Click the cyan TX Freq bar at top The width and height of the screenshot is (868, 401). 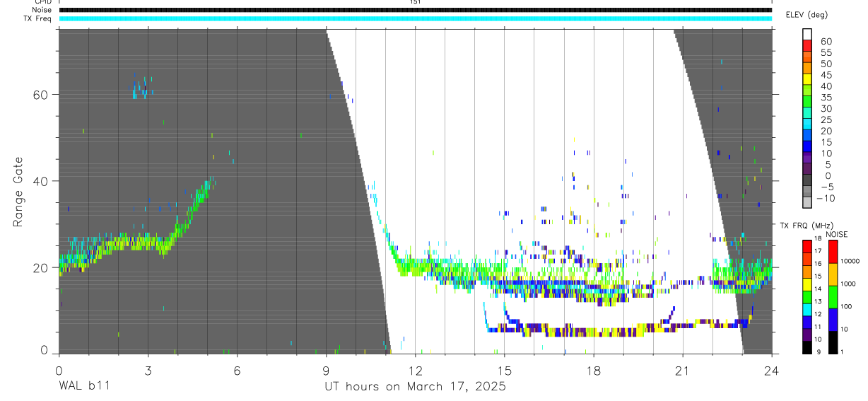[x=415, y=18]
